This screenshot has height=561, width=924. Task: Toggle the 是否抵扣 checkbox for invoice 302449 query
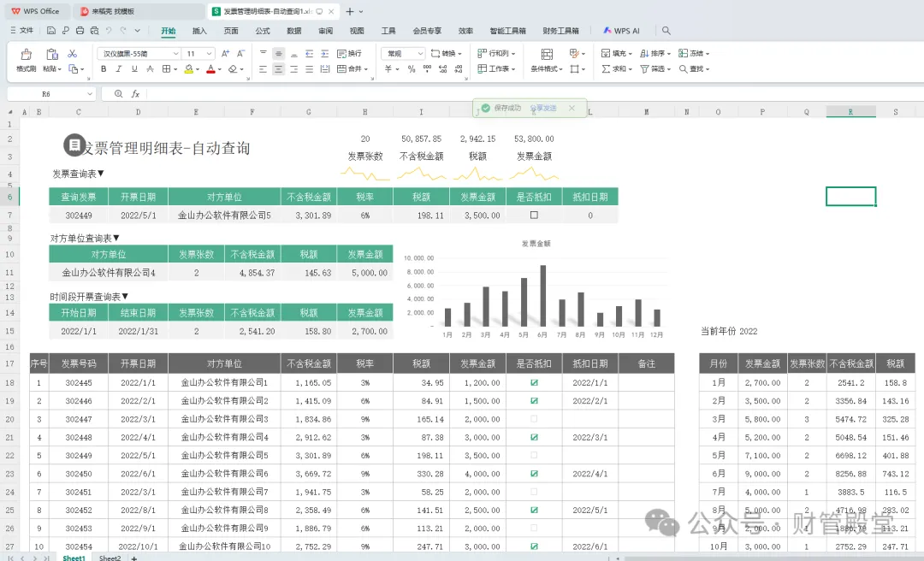(x=534, y=216)
